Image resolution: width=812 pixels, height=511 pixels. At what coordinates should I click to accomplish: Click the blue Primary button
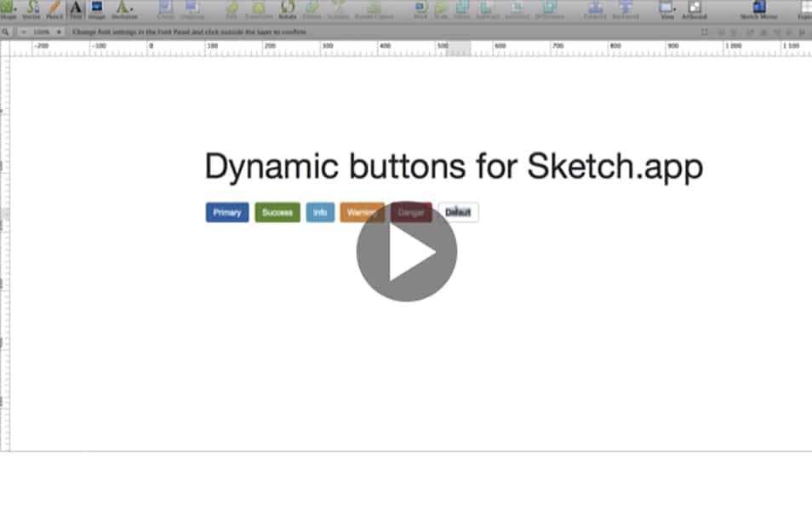(226, 212)
